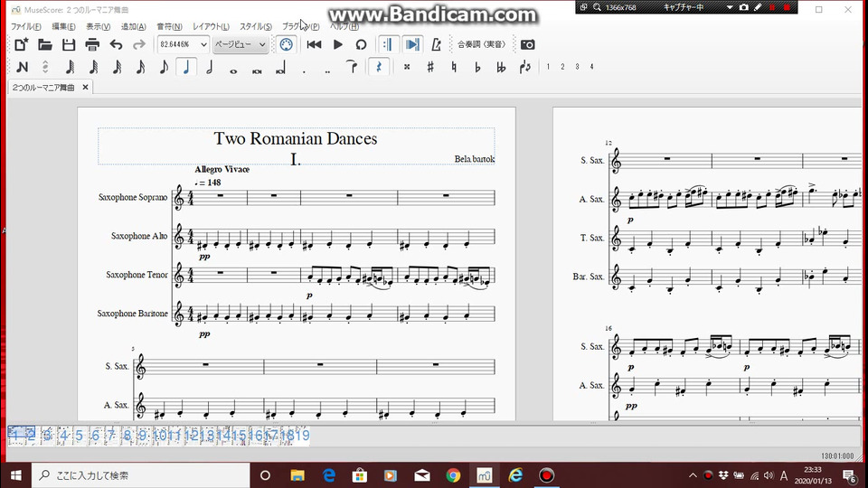Toggle pan score during playback

(412, 45)
